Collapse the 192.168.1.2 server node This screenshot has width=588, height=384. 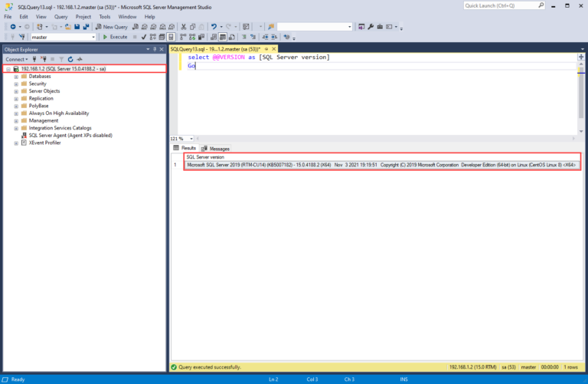pyautogui.click(x=8, y=69)
